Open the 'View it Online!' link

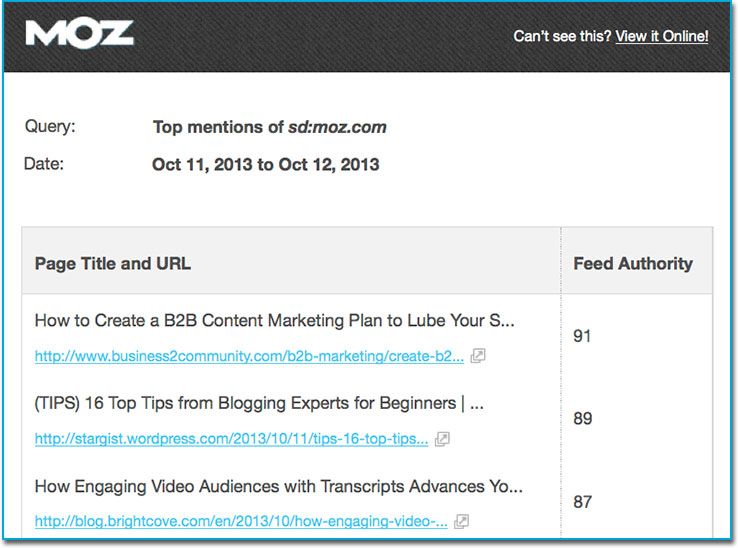pyautogui.click(x=661, y=36)
